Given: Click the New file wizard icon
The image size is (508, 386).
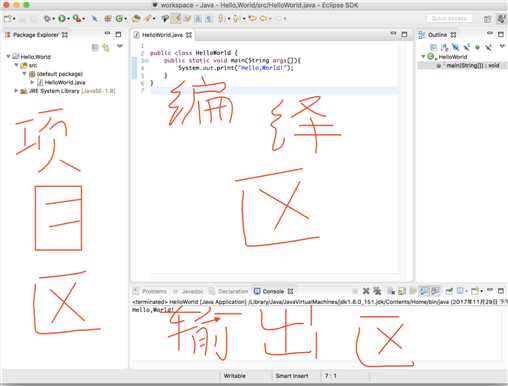Looking at the screenshot, I should 7,19.
